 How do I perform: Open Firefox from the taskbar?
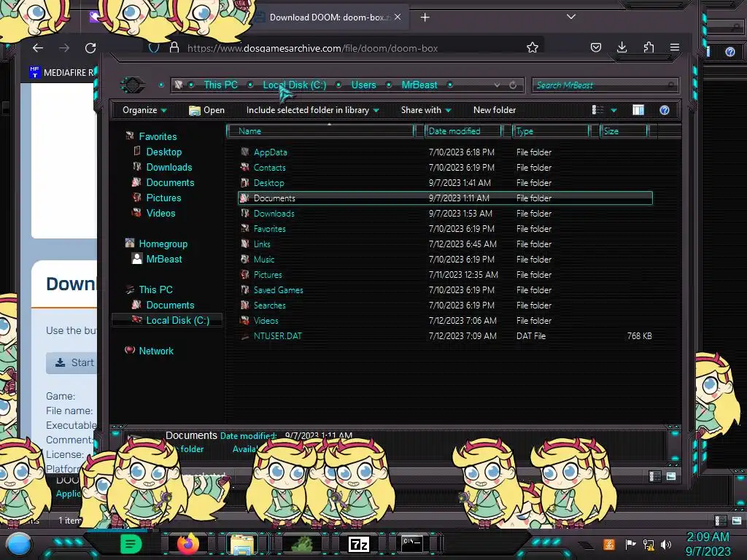187,543
